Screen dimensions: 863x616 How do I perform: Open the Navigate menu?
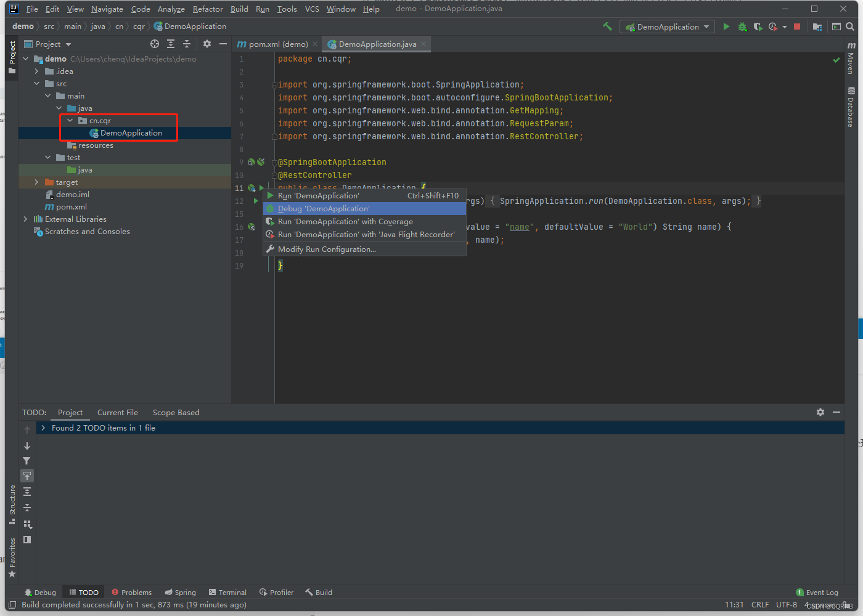click(x=107, y=9)
